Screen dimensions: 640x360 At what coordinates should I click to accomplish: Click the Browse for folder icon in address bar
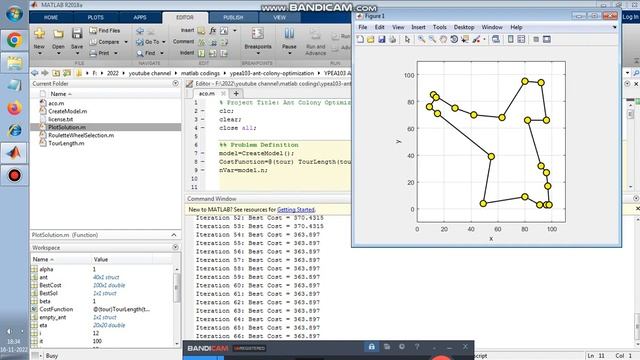click(67, 73)
